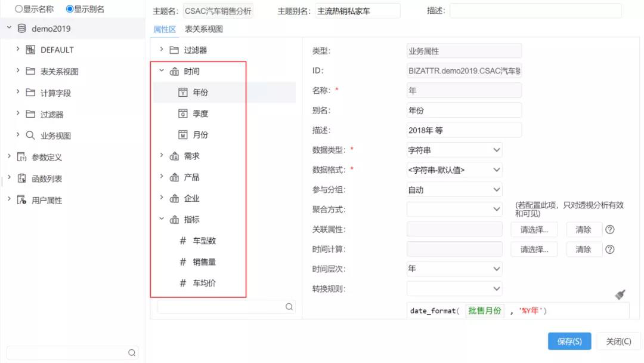Screen dimensions: 644x363
Task: Click the 时间 group icon
Action: pyautogui.click(x=174, y=72)
